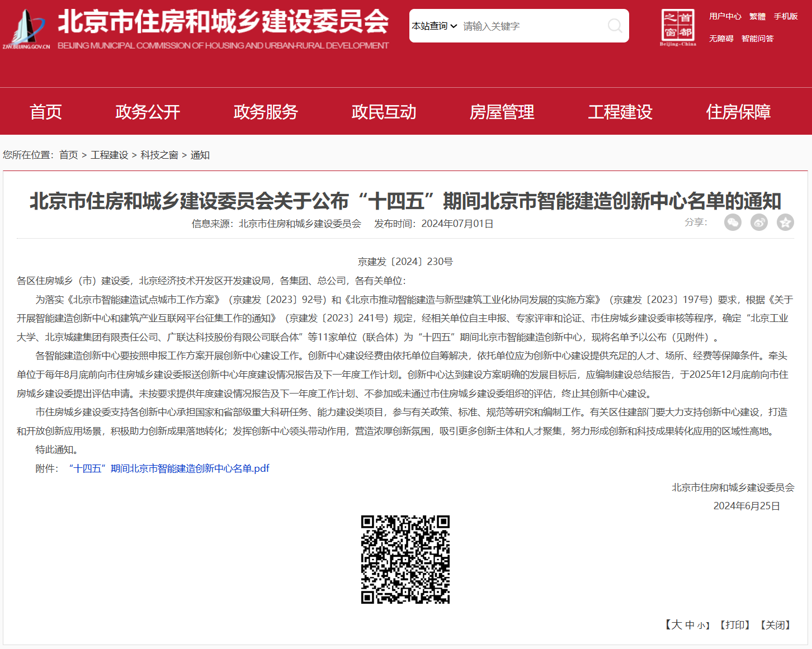Screen dimensions: 812x649
Task: Open the 政务公开 navigation menu
Action: [x=148, y=112]
